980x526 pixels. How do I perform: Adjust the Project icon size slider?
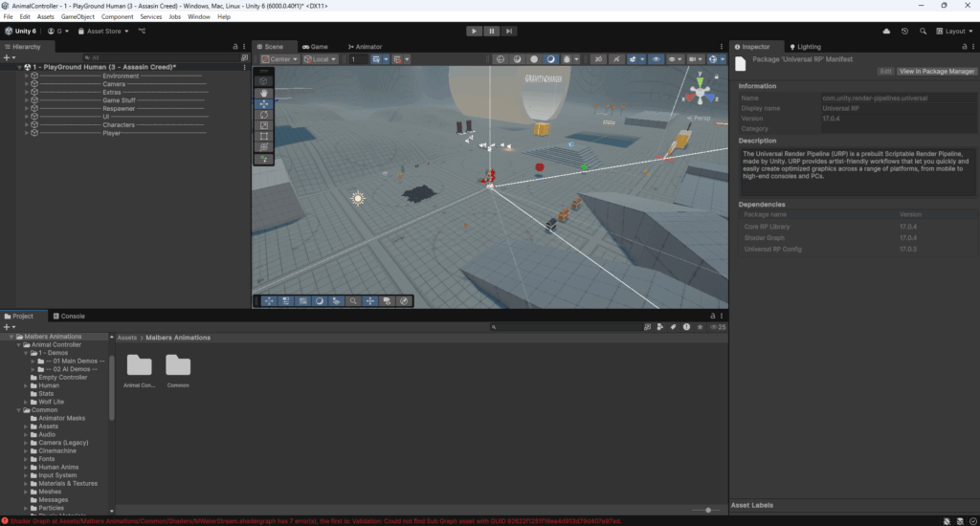tap(707, 511)
